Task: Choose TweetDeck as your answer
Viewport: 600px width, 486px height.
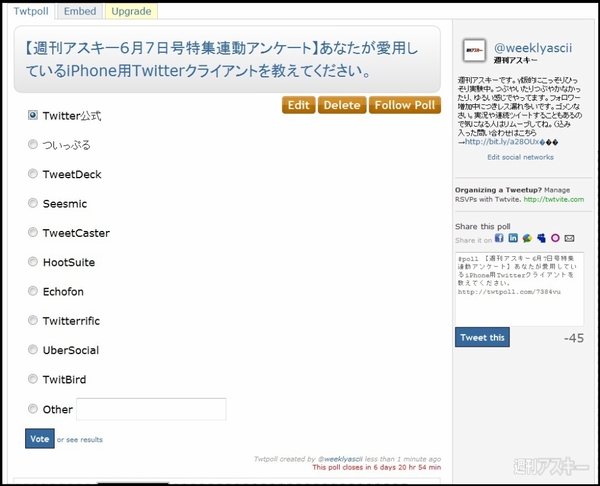Action: pyautogui.click(x=33, y=174)
